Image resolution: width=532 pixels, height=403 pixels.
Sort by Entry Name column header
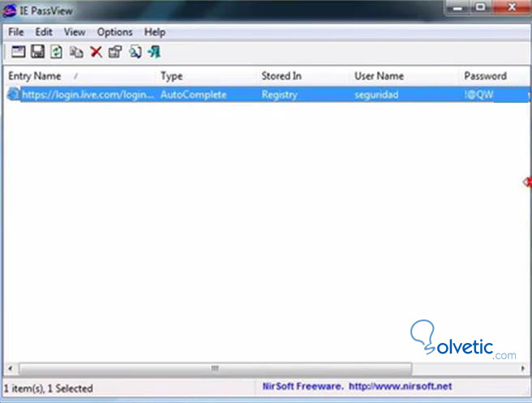point(80,76)
